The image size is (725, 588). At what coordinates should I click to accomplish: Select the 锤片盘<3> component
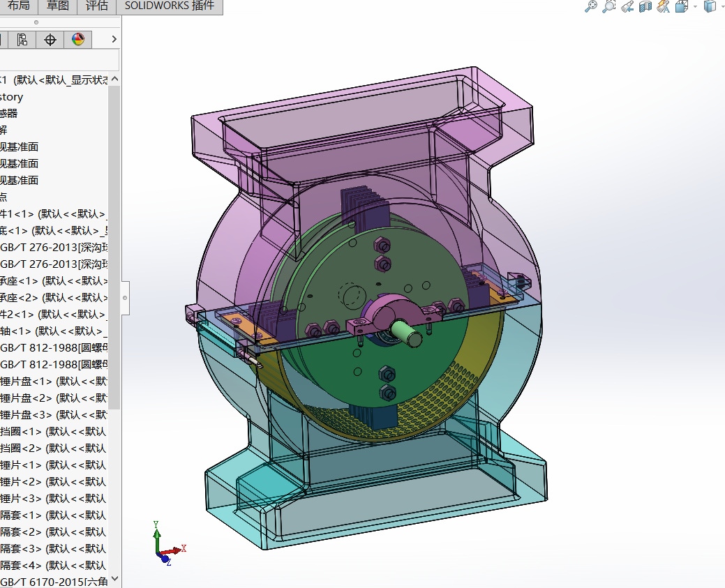tap(54, 414)
